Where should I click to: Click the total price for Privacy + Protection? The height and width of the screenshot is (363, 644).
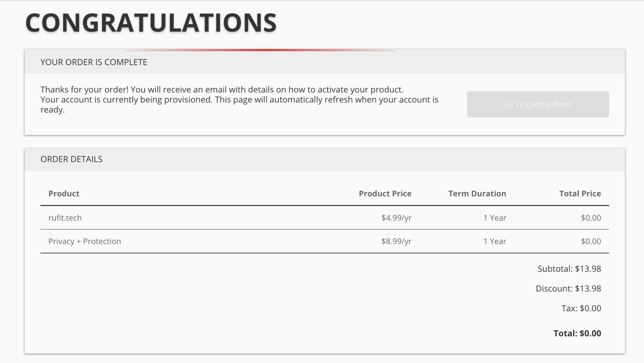pos(591,241)
